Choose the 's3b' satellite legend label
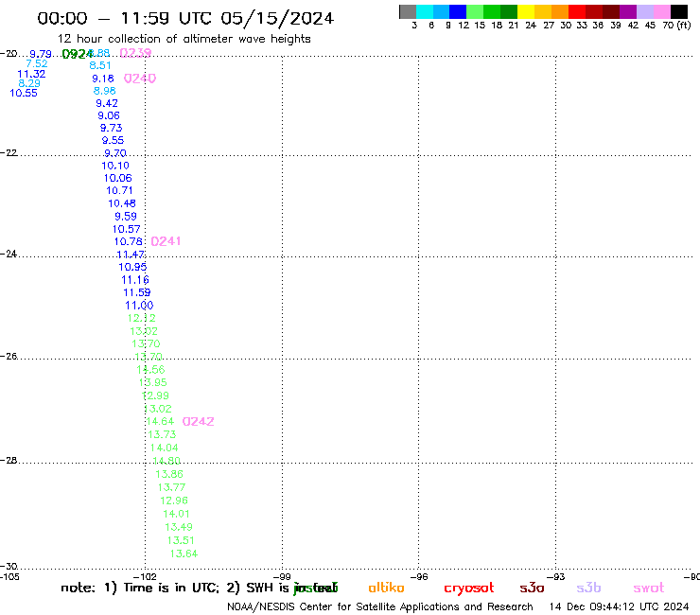The width and height of the screenshot is (700, 615). click(588, 588)
